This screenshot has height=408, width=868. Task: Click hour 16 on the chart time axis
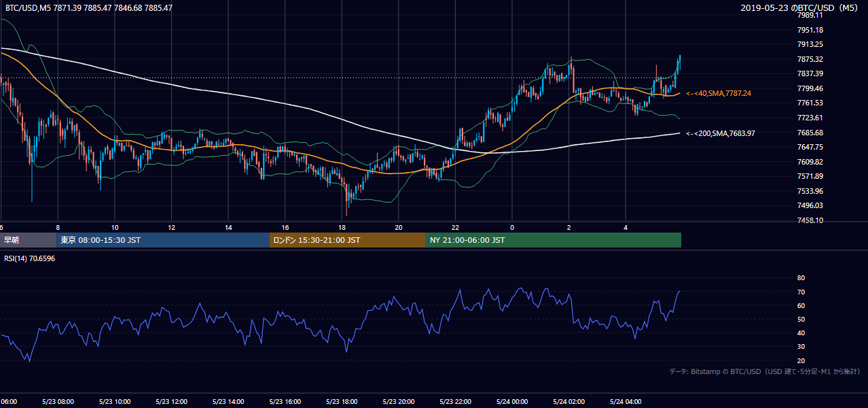click(285, 228)
